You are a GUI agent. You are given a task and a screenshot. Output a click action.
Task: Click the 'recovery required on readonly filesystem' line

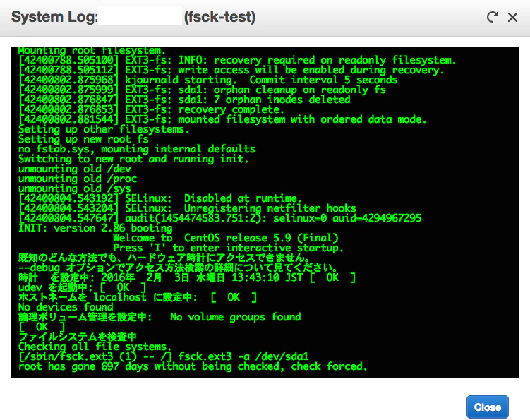coord(237,60)
